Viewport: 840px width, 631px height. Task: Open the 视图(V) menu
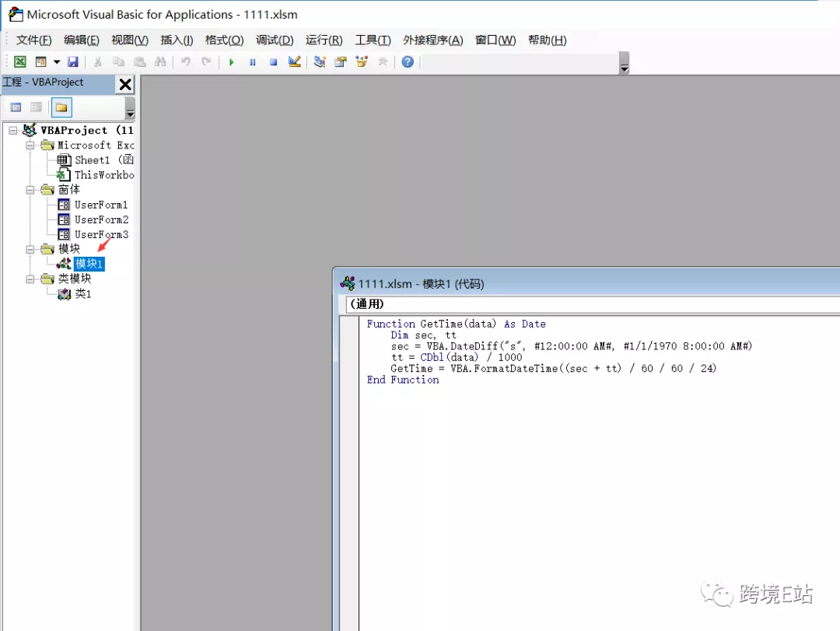130,40
